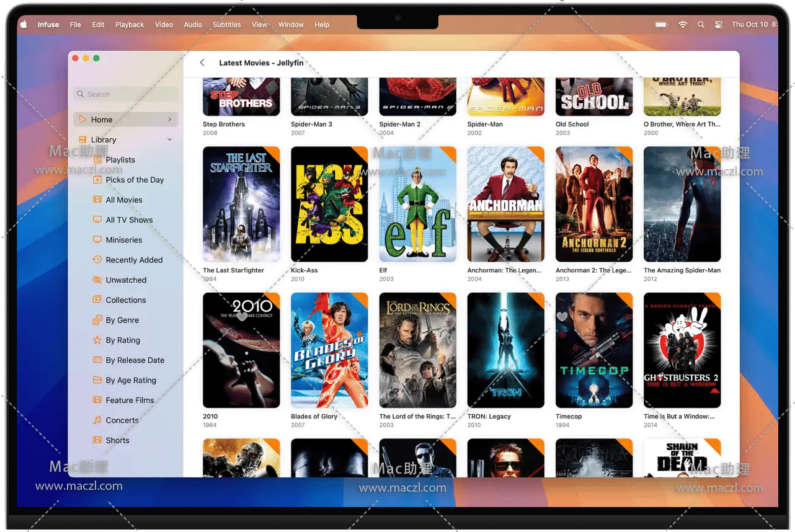This screenshot has height=532, width=795.
Task: Select the TRON: Legacy poster thumbnail
Action: [x=505, y=350]
